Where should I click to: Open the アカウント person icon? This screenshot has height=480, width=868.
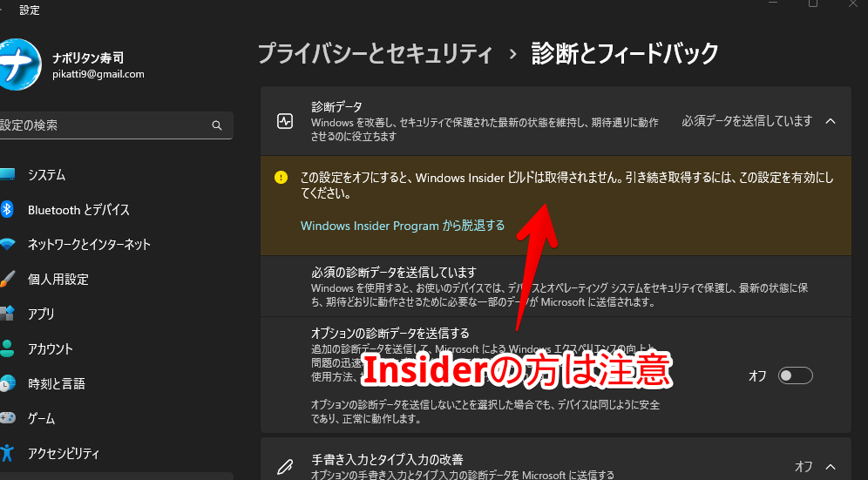click(7, 348)
